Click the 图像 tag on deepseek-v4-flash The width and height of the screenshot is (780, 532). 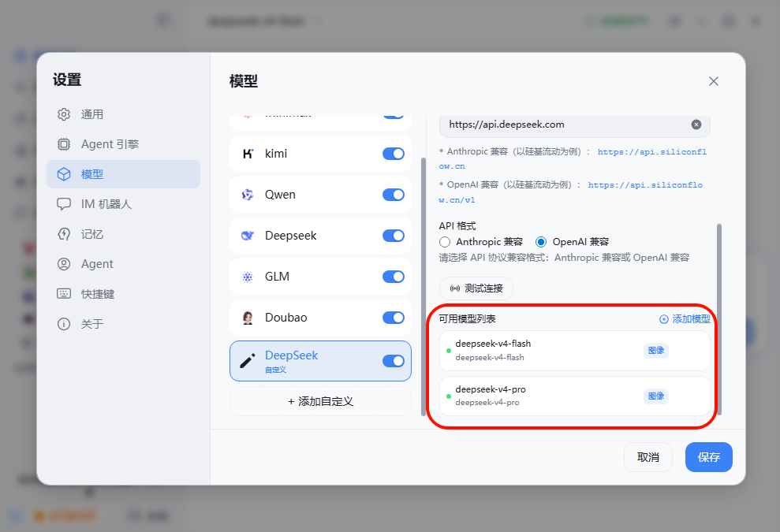coord(656,351)
